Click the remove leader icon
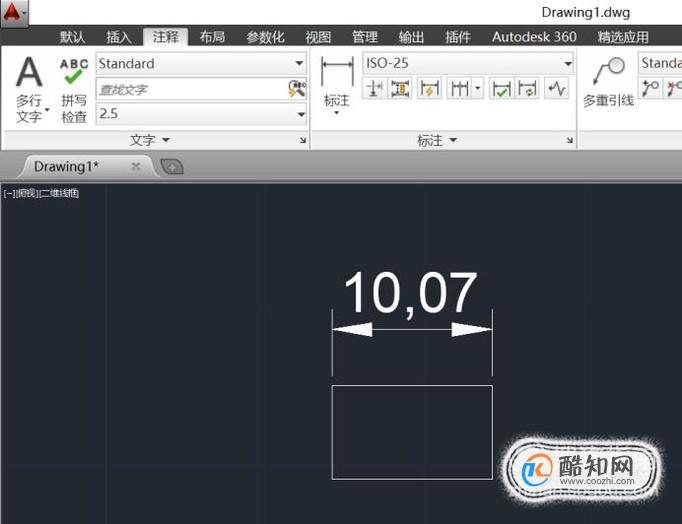 tap(673, 88)
